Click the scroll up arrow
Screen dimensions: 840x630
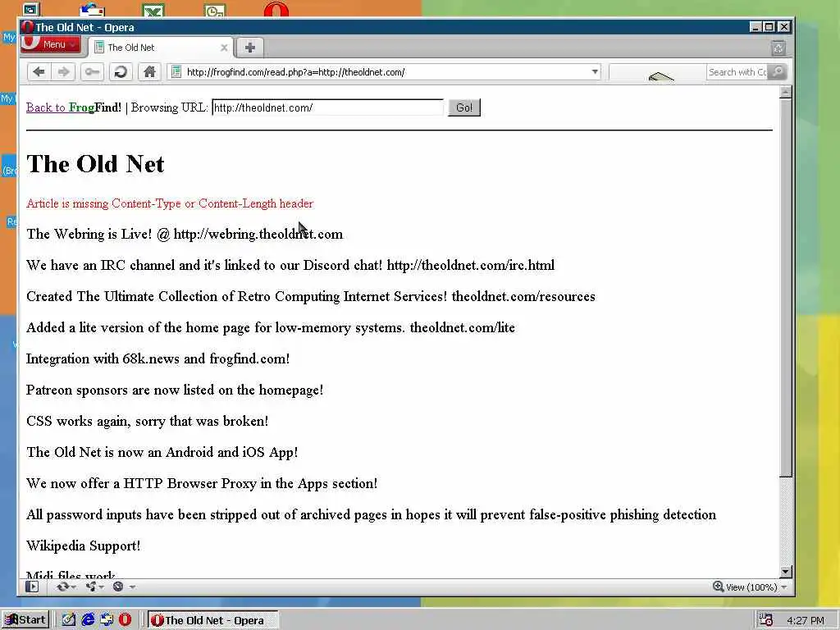pyautogui.click(x=785, y=92)
